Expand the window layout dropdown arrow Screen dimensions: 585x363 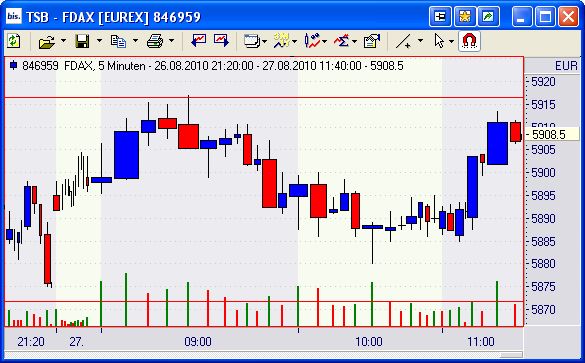[265, 41]
